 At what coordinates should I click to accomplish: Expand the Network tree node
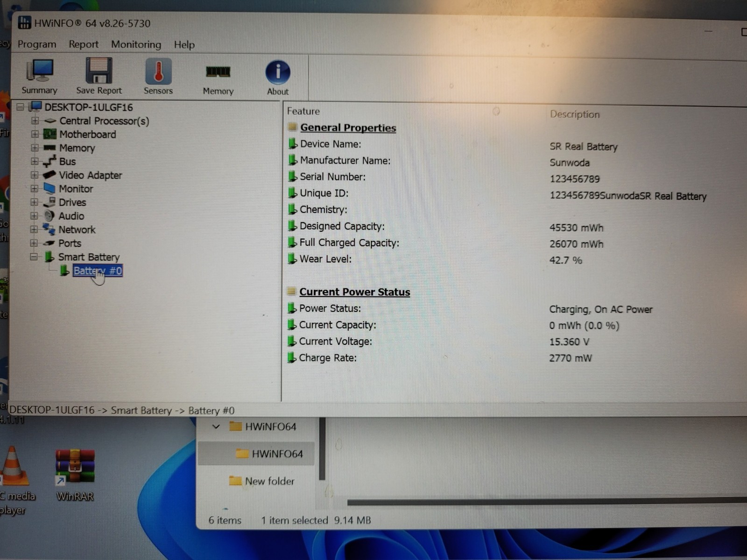pyautogui.click(x=34, y=229)
